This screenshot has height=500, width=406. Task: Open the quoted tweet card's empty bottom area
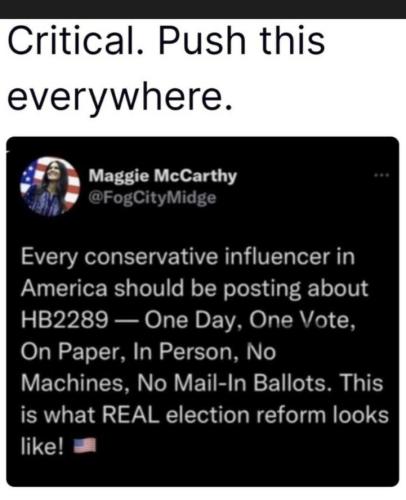tap(203, 472)
